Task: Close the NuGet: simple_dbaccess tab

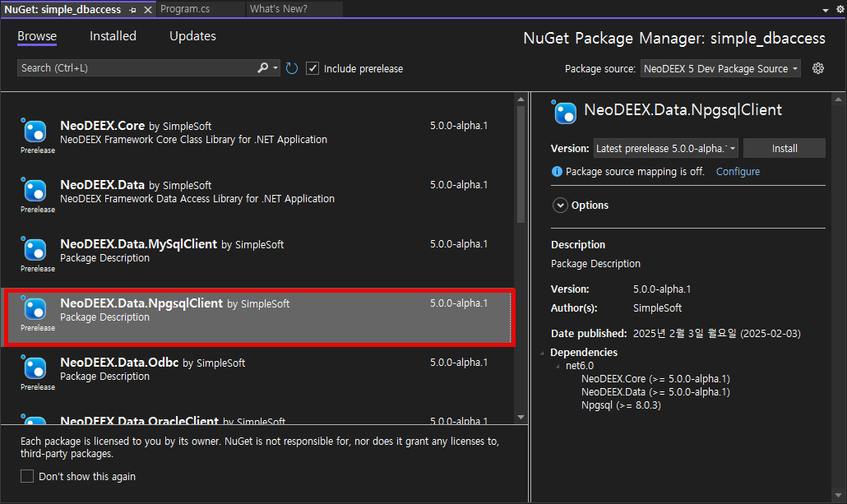Action: click(x=147, y=10)
